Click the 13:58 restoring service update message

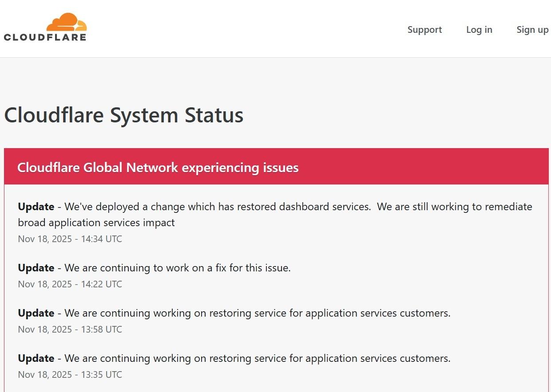(x=258, y=313)
